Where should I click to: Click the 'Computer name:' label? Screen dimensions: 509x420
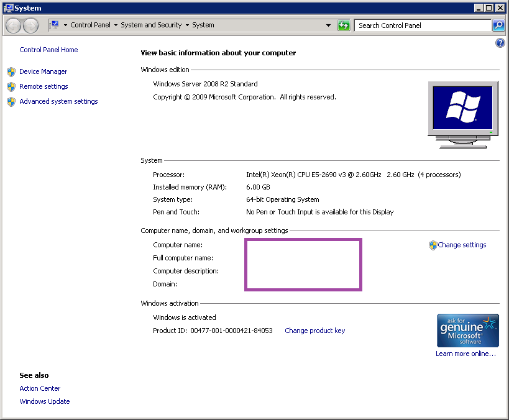178,245
